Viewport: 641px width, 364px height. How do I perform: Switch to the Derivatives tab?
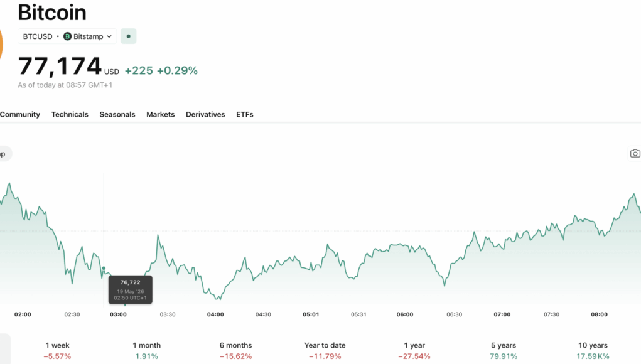coord(206,114)
